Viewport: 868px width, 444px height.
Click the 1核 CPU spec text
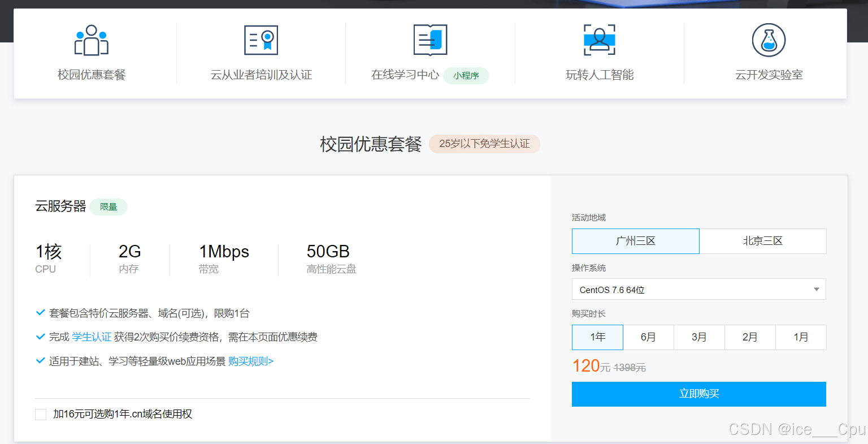coord(49,258)
